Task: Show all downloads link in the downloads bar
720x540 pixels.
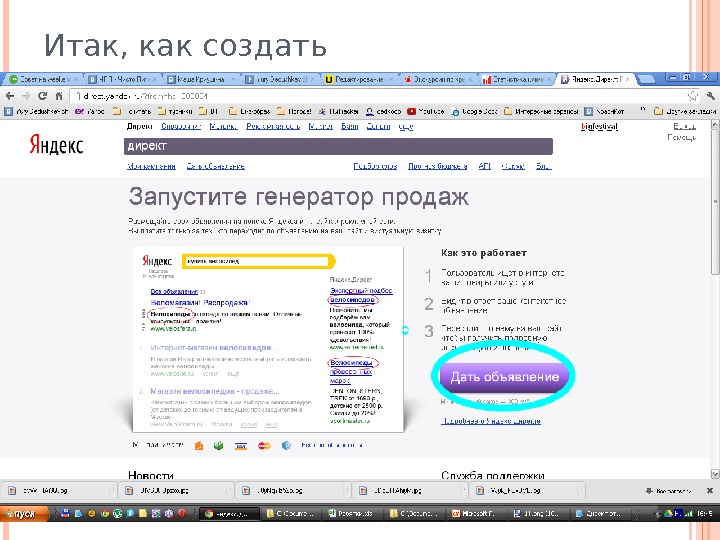Action: click(x=668, y=490)
